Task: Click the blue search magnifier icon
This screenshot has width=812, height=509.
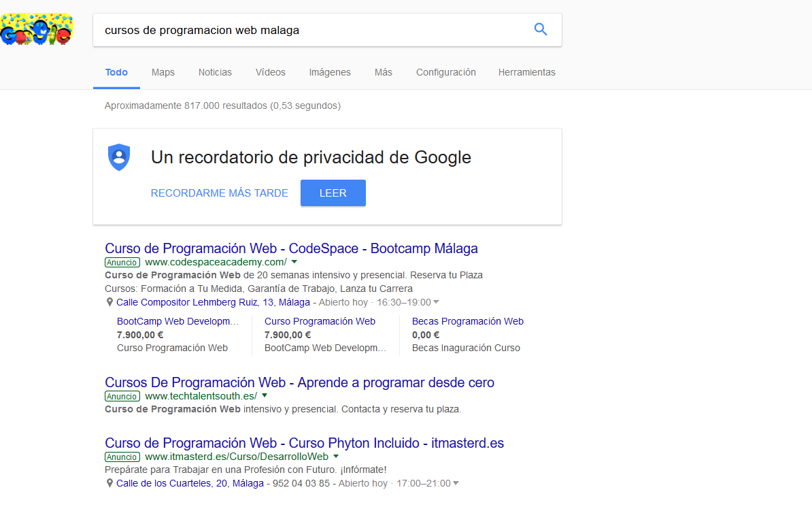Action: 540,29
